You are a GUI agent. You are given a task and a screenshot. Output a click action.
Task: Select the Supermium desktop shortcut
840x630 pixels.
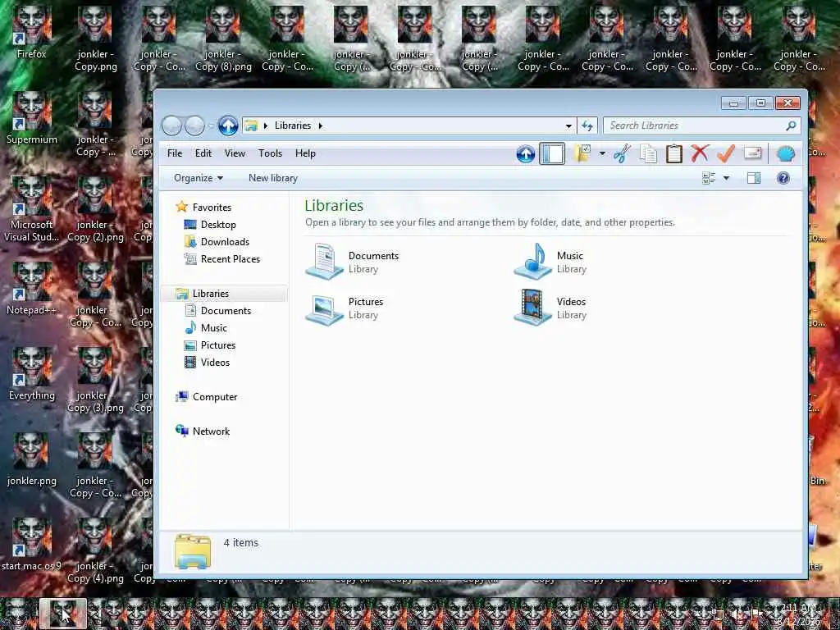click(32, 118)
